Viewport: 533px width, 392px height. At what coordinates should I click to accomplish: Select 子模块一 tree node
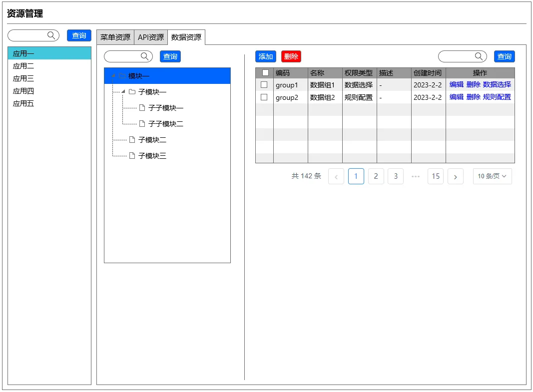(152, 92)
